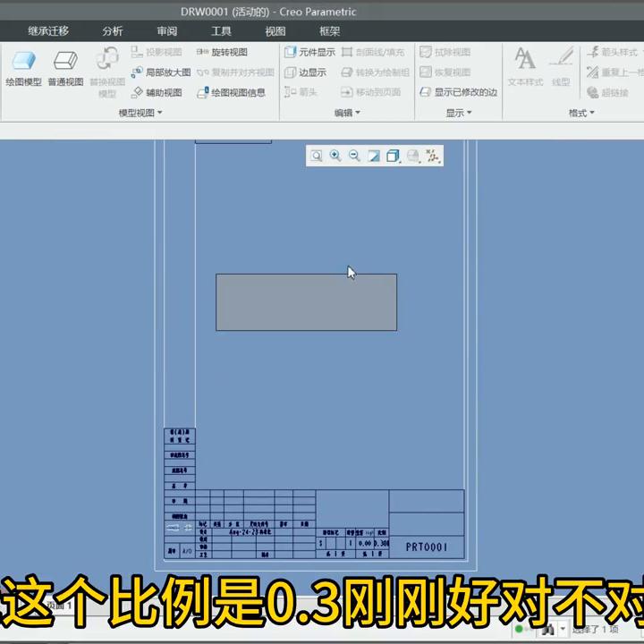Click the green status indicator light

tap(519, 629)
